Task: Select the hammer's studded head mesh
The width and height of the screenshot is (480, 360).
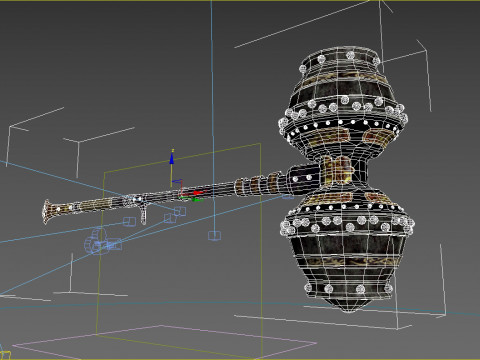Action: 346,179
